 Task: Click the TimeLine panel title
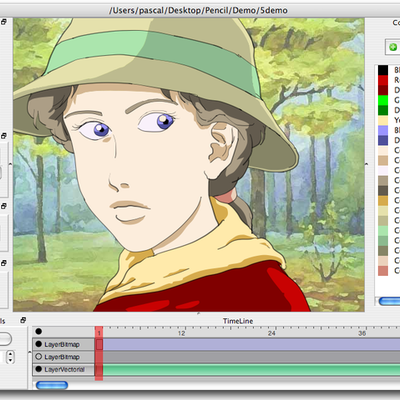tap(238, 321)
